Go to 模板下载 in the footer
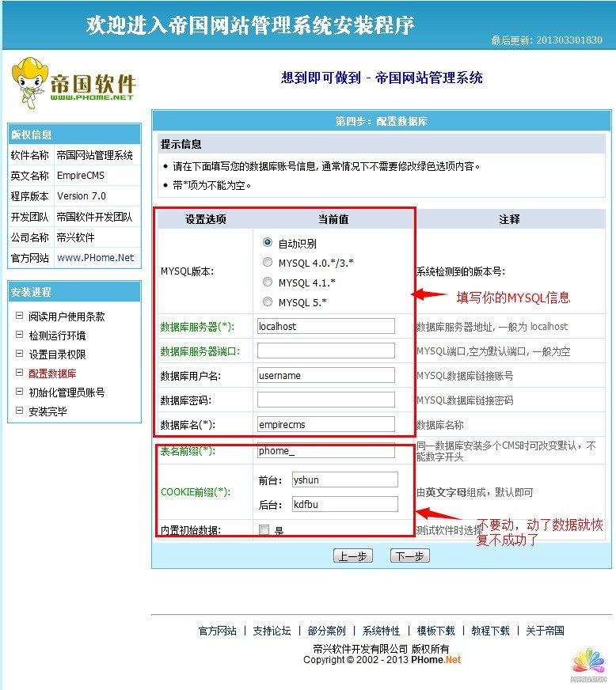 tap(435, 631)
